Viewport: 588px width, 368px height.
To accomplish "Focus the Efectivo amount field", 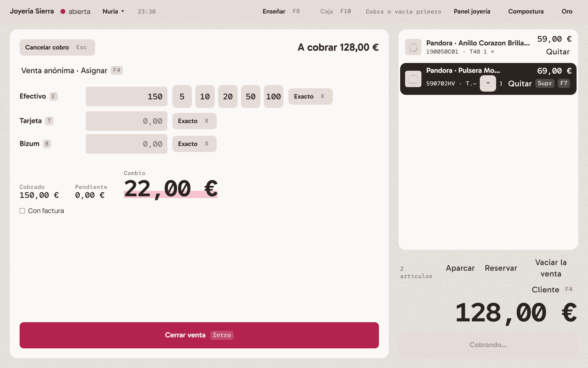I will [126, 96].
